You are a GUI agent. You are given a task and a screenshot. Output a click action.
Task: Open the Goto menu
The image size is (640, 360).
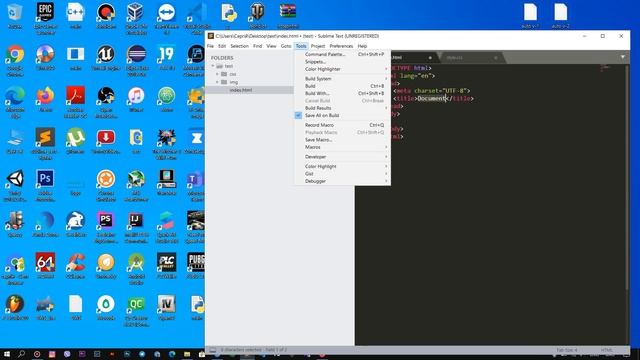(x=286, y=46)
